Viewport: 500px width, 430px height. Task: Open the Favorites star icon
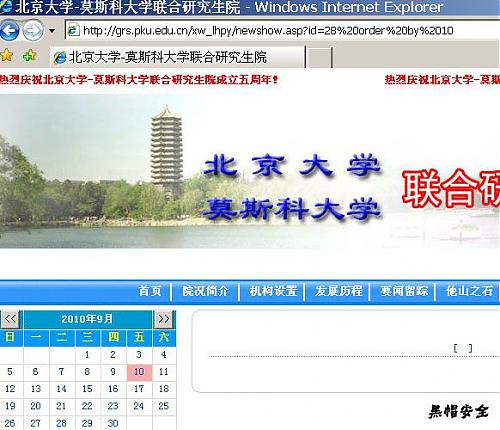pyautogui.click(x=6, y=56)
